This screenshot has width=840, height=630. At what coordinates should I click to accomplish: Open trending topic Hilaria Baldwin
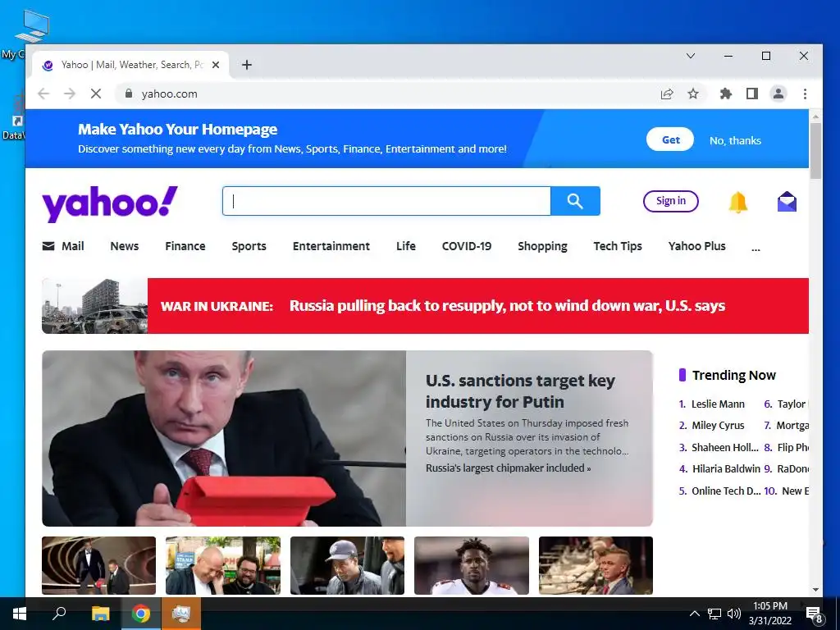click(726, 468)
